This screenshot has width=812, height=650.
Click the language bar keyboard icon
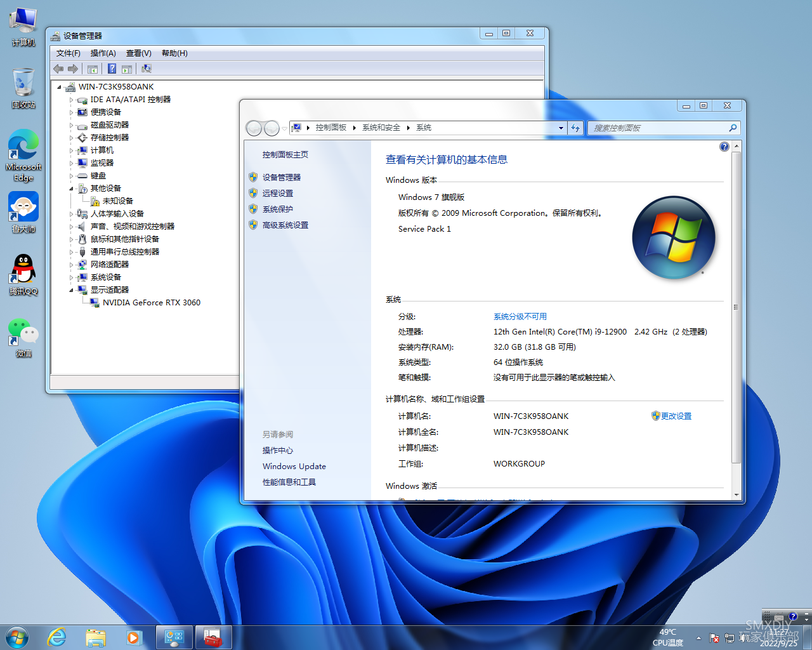[779, 616]
